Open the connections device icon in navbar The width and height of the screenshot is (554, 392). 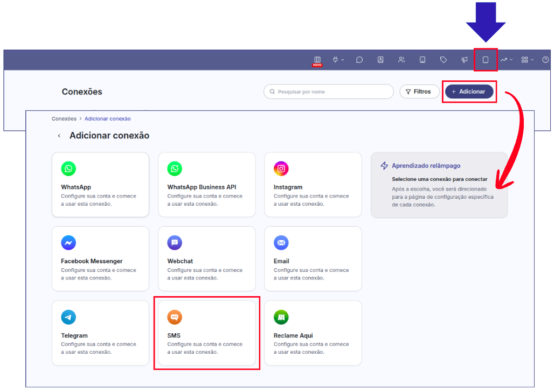[x=486, y=60]
